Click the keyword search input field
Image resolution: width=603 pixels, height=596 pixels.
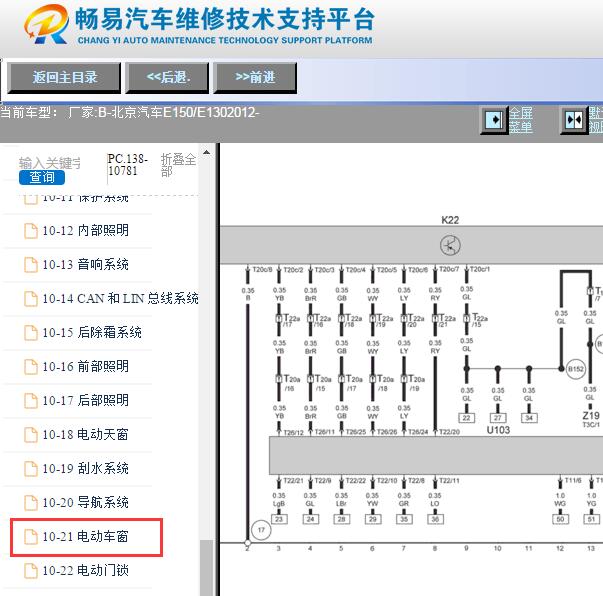50,163
